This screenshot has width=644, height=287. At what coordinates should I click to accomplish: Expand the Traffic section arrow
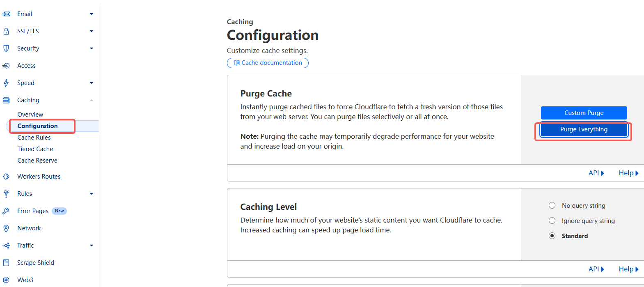point(92,246)
